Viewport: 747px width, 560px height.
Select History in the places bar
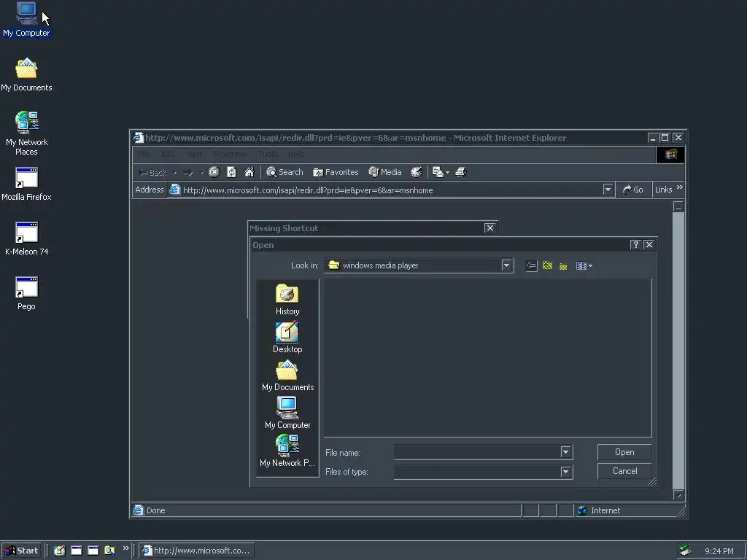coord(287,300)
